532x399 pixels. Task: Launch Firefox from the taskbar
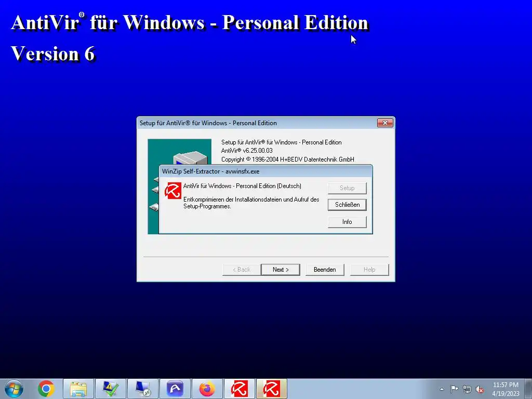(207, 389)
